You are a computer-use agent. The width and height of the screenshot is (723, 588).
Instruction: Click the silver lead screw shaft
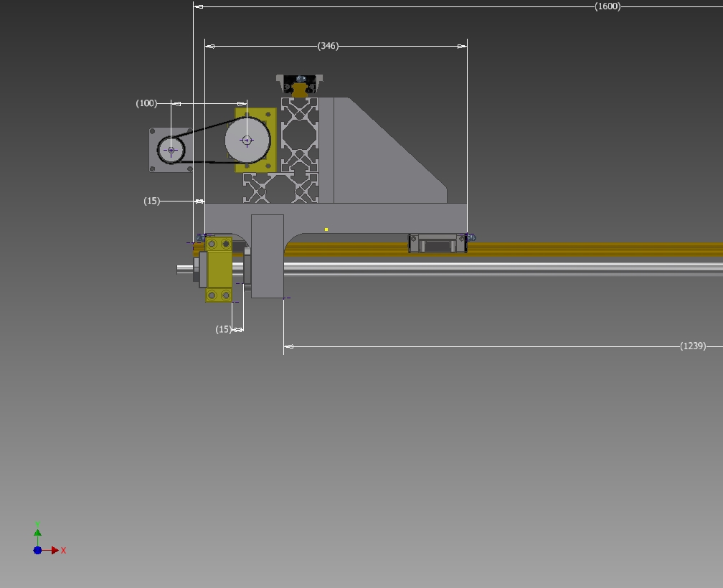click(502, 267)
